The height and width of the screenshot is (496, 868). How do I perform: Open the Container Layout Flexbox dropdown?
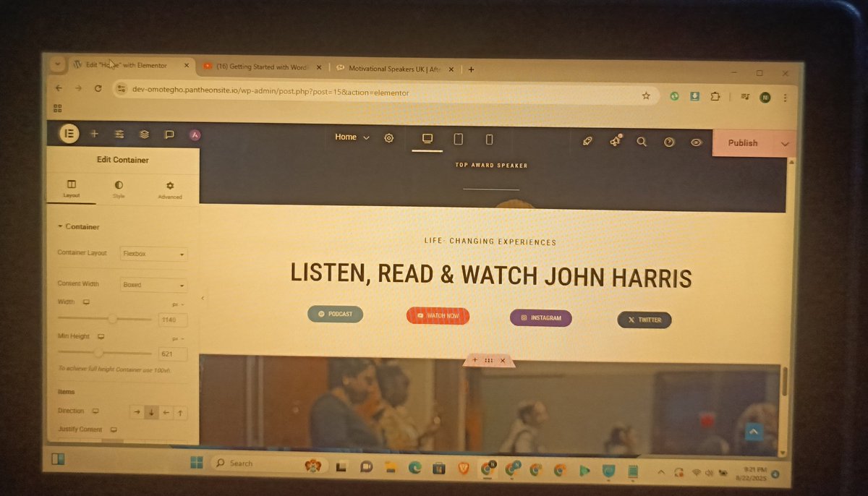pos(153,254)
